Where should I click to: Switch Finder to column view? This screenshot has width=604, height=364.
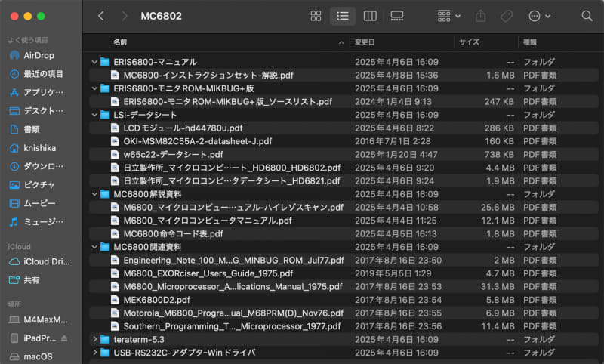tap(370, 16)
